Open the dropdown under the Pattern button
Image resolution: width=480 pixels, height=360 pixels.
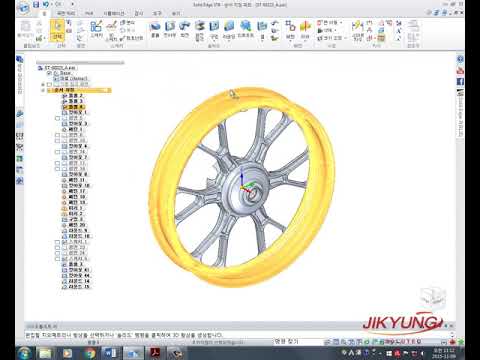click(x=290, y=41)
